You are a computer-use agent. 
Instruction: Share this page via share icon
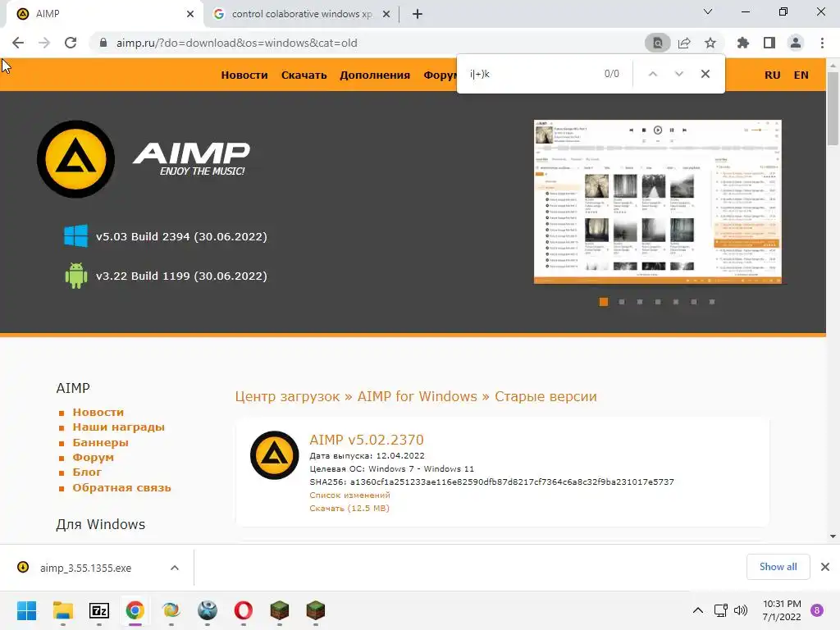(x=684, y=43)
